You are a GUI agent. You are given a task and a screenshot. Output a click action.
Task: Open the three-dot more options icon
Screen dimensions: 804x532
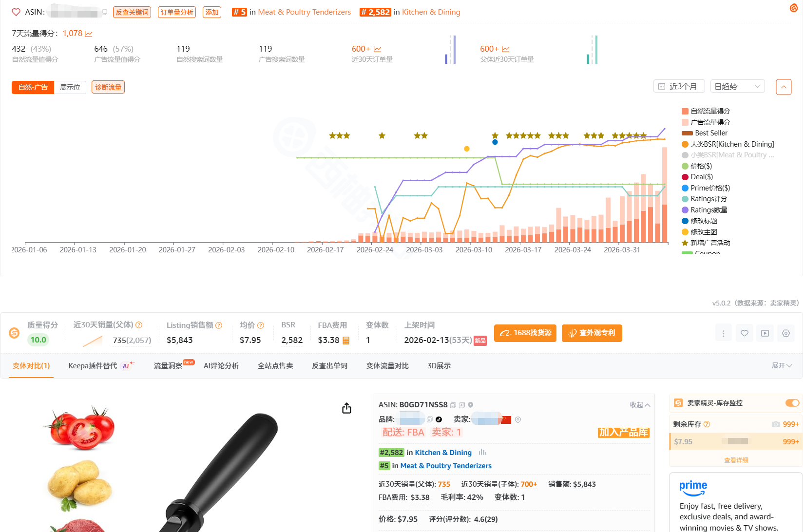point(723,333)
